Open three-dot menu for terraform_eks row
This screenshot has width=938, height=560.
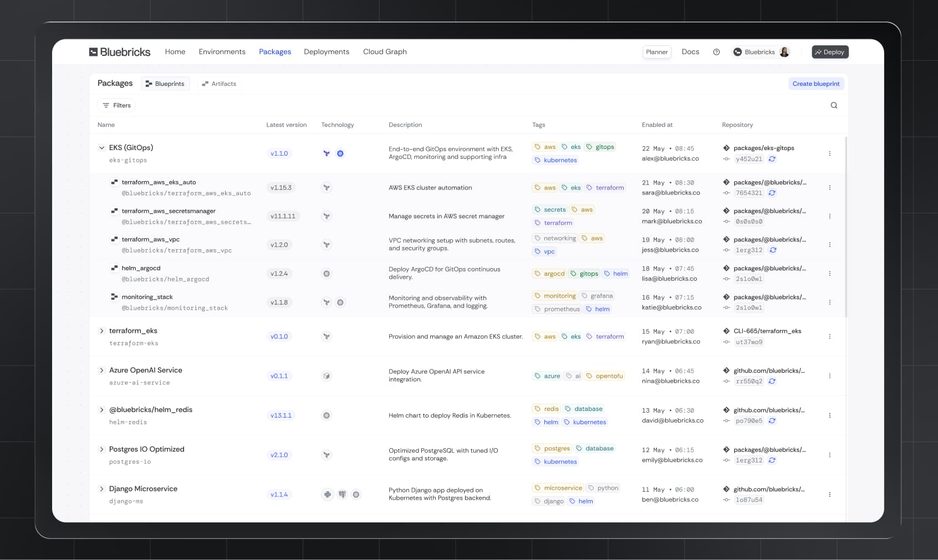click(x=829, y=336)
